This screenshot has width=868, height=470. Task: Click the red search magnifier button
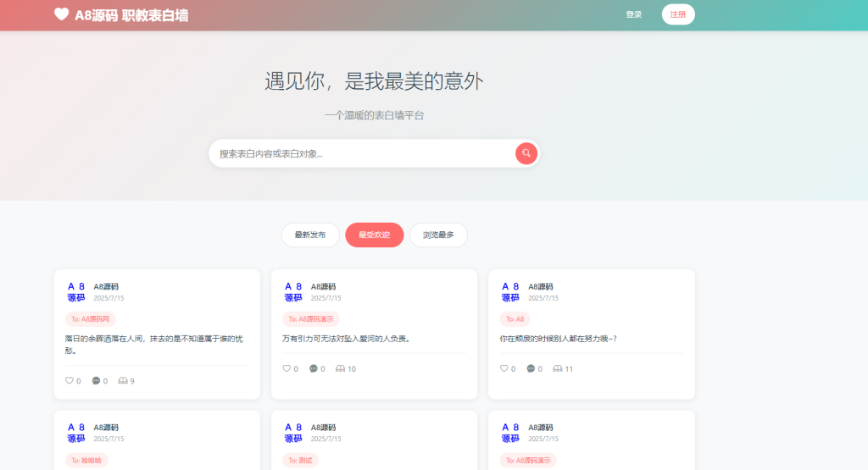(x=526, y=153)
